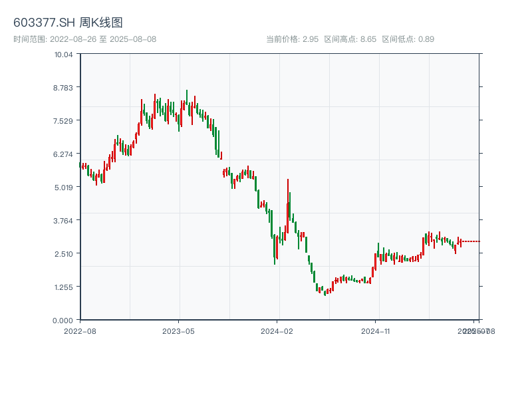This screenshot has height=399, width=532.
Task: Click the 7.529 y-axis label
Action: pos(63,120)
